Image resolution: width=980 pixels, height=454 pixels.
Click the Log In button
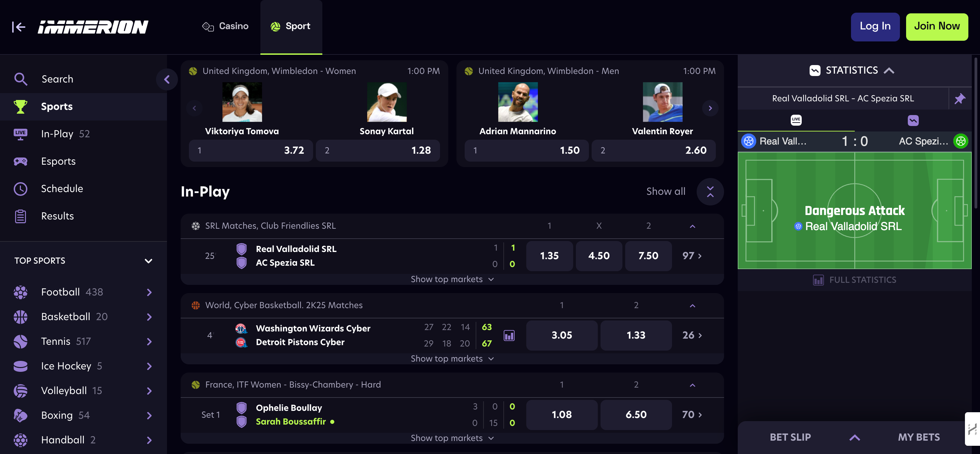pyautogui.click(x=875, y=26)
